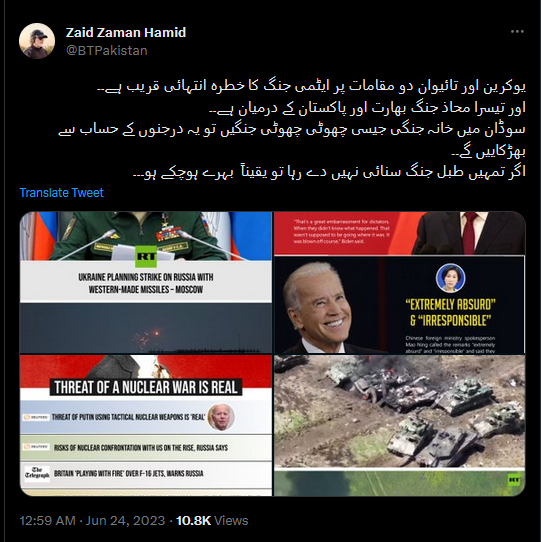Viewport: 541px width, 542px height.
Task: Open the 'Threat of a Nuclear War' image
Action: [x=146, y=425]
